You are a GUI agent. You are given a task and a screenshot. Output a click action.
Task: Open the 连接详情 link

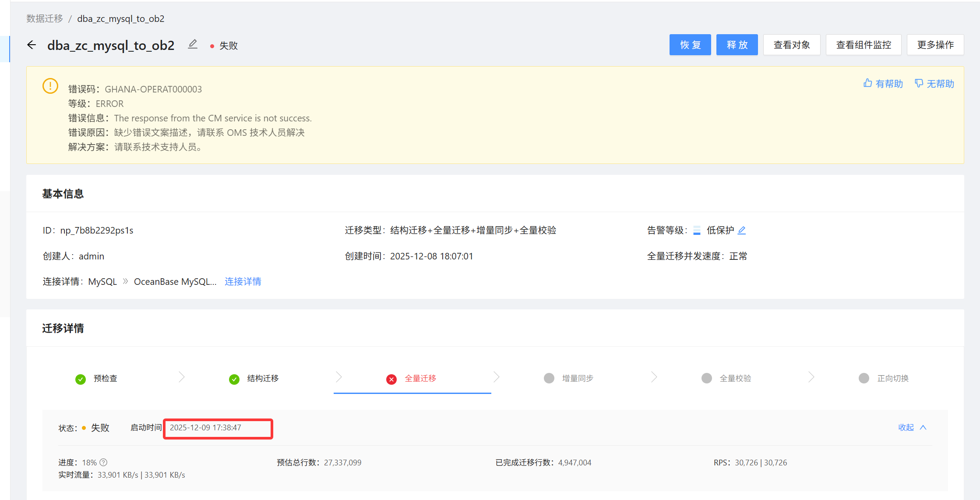point(243,282)
